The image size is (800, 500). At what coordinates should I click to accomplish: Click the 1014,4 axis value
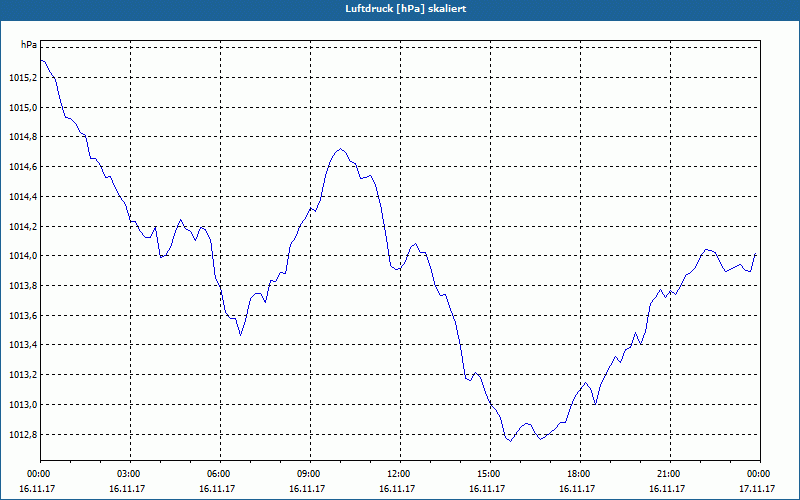pyautogui.click(x=23, y=196)
